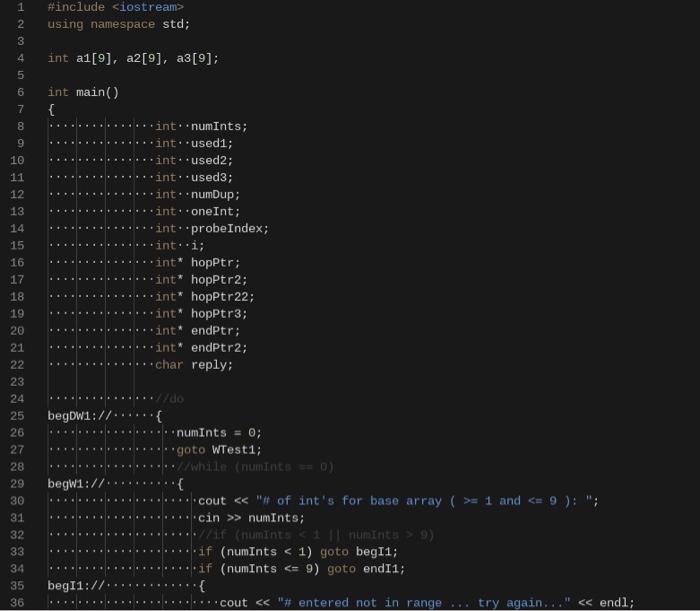Viewport: 700px width, 611px height.
Task: Click the "begW1:" label
Action: (x=69, y=484)
